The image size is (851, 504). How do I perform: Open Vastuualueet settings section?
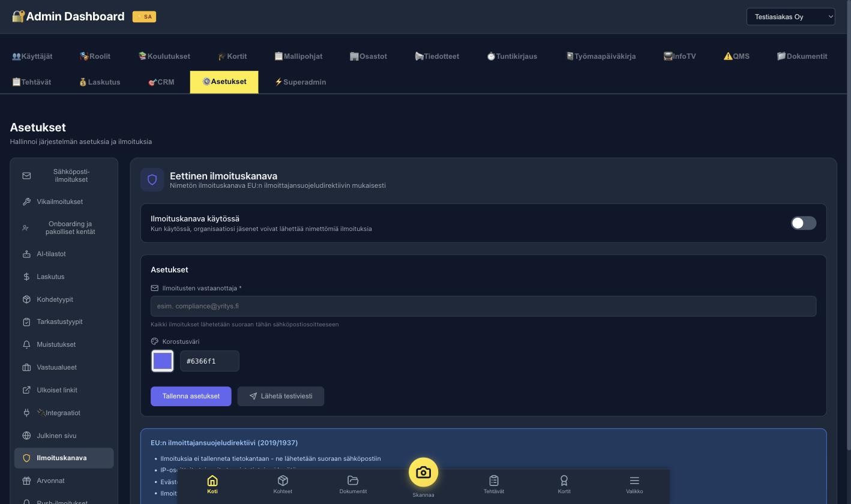click(64, 367)
